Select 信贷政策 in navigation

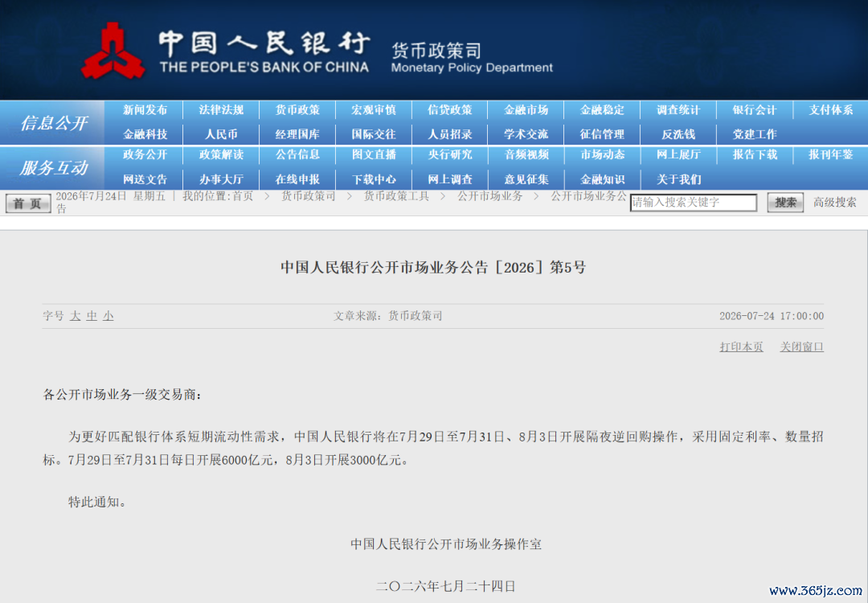click(450, 110)
